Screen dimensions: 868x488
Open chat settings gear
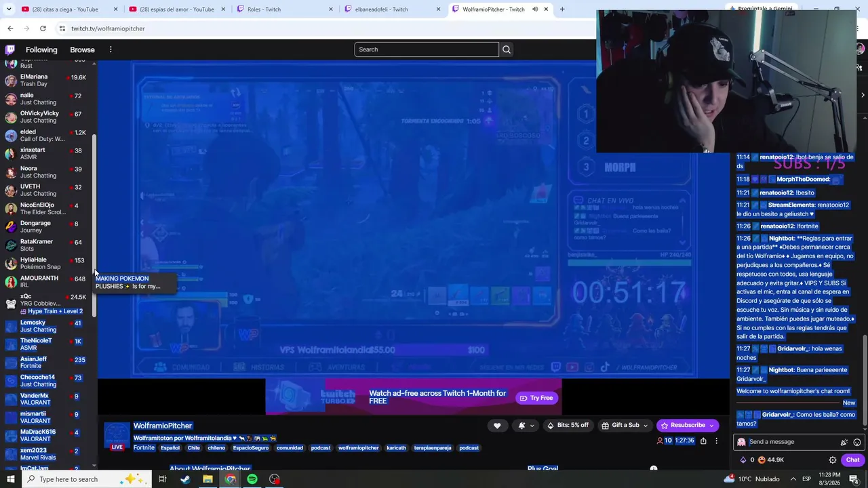pos(833,460)
